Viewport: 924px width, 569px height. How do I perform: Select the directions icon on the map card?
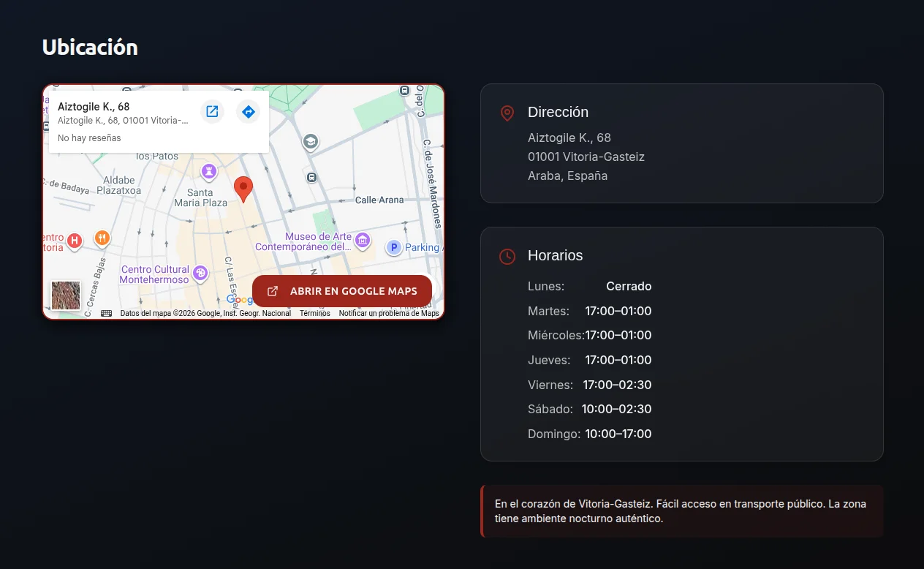(248, 111)
